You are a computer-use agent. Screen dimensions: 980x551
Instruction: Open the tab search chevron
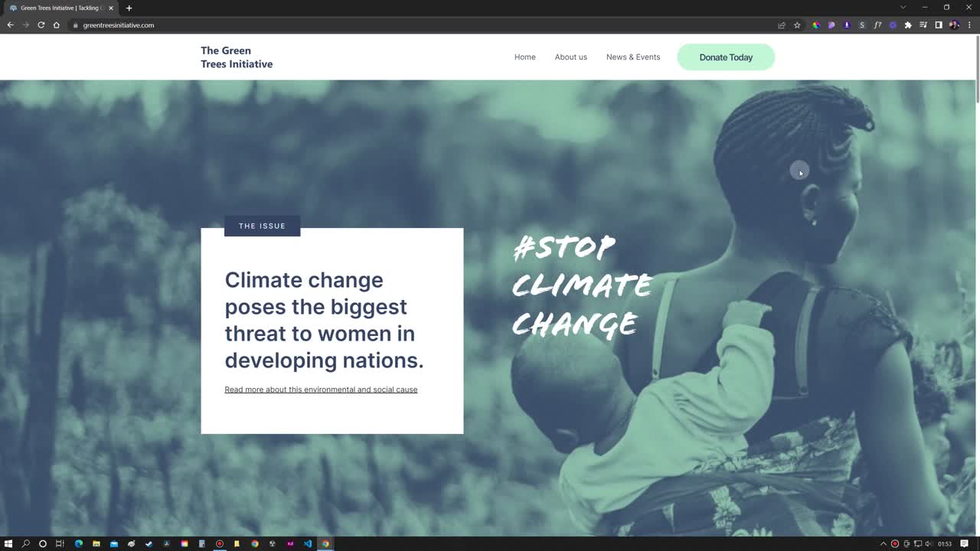(x=903, y=8)
